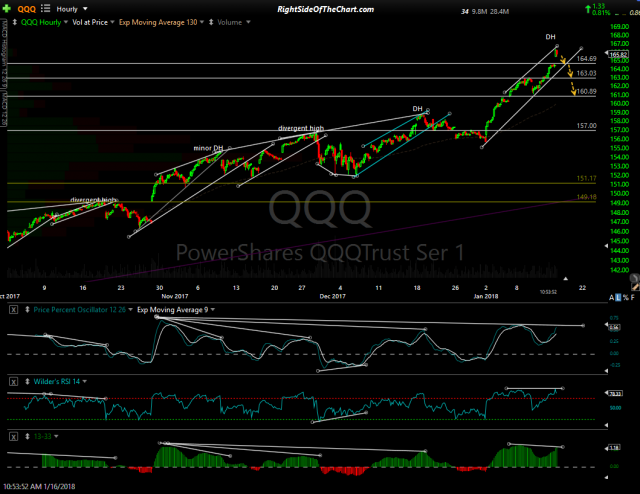Click the Nov 2017 date axis label
Image resolution: width=640 pixels, height=494 pixels.
175,296
